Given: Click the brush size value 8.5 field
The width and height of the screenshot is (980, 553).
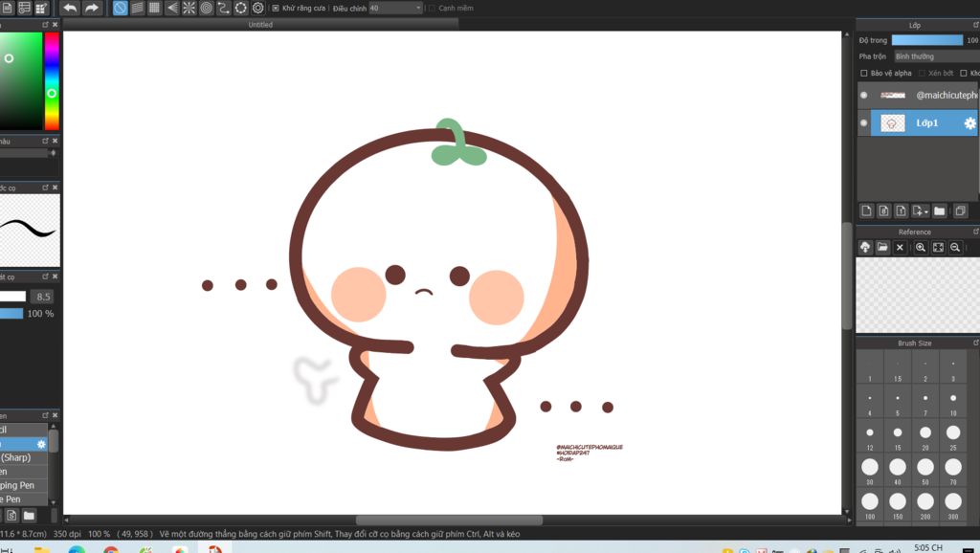Looking at the screenshot, I should pyautogui.click(x=43, y=297).
